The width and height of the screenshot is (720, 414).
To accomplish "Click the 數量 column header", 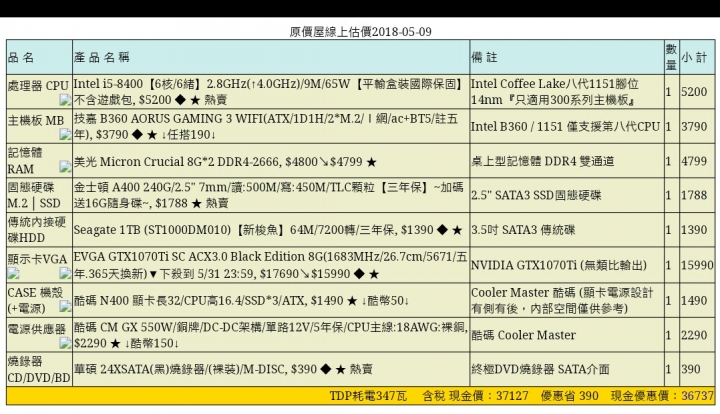I will 671,57.
